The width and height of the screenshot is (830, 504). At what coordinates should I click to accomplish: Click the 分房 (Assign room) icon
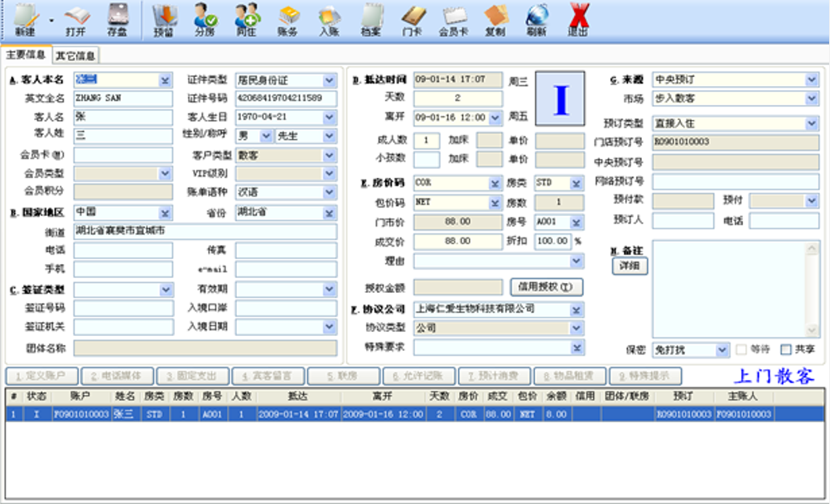[205, 17]
